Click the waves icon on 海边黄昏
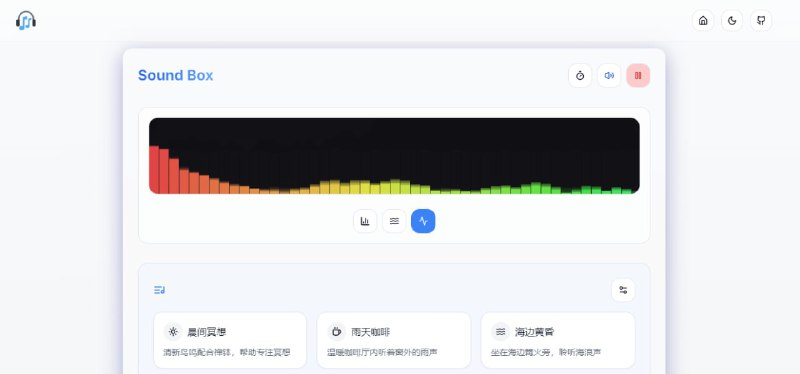Image resolution: width=800 pixels, height=374 pixels. pyautogui.click(x=501, y=332)
